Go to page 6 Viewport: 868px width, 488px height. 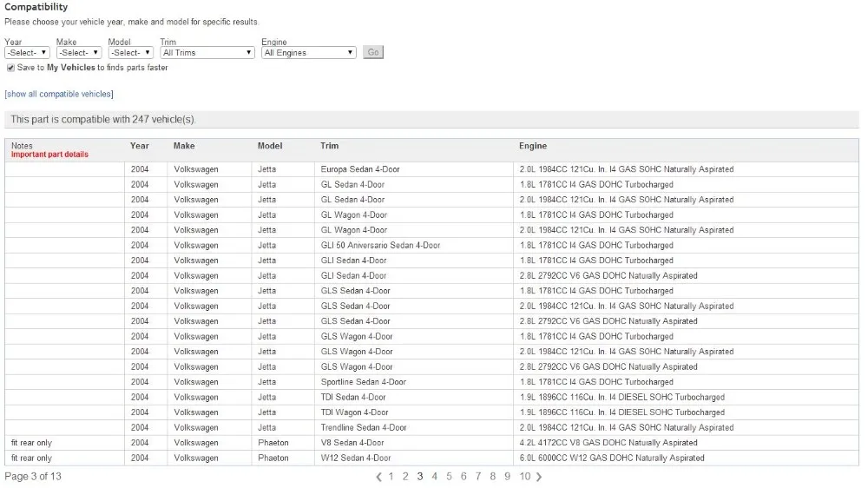click(464, 477)
